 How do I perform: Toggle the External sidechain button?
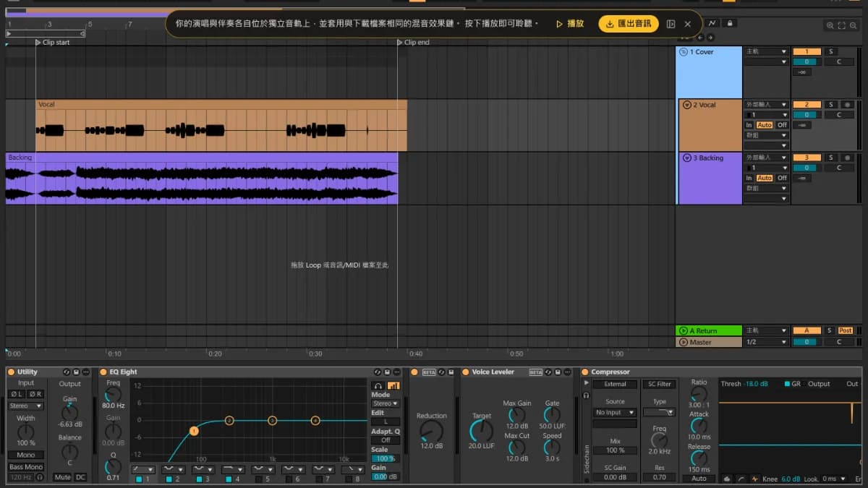(x=616, y=384)
